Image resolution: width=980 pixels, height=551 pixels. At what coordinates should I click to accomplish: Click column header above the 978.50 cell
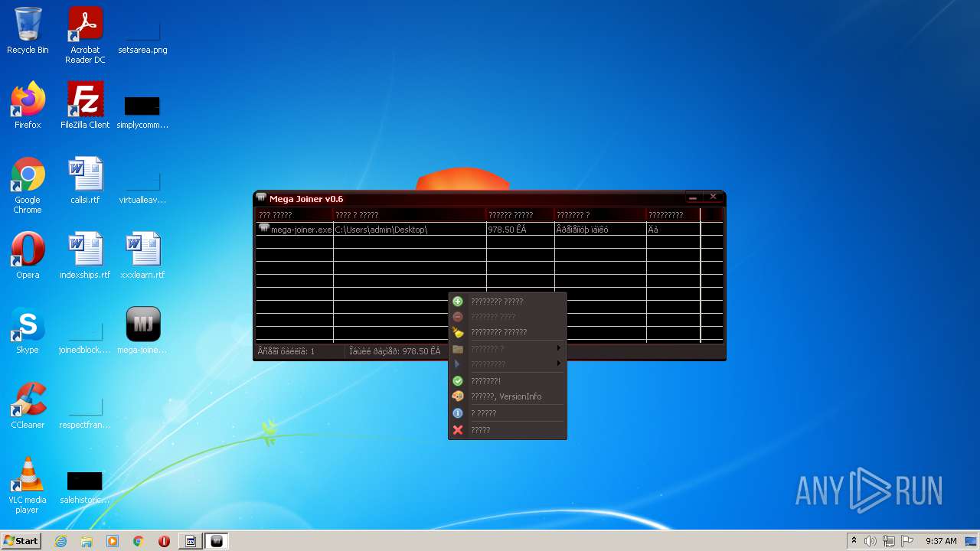521,215
